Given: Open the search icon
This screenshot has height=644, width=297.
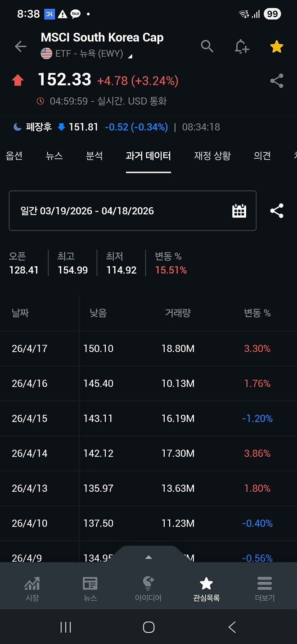Looking at the screenshot, I should 207,46.
